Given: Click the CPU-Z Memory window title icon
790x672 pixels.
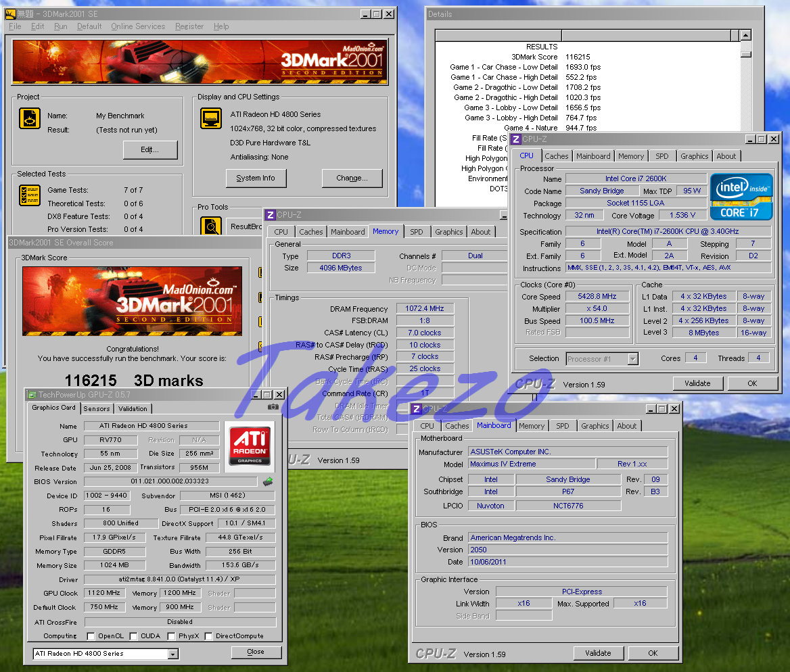Looking at the screenshot, I should point(271,215).
